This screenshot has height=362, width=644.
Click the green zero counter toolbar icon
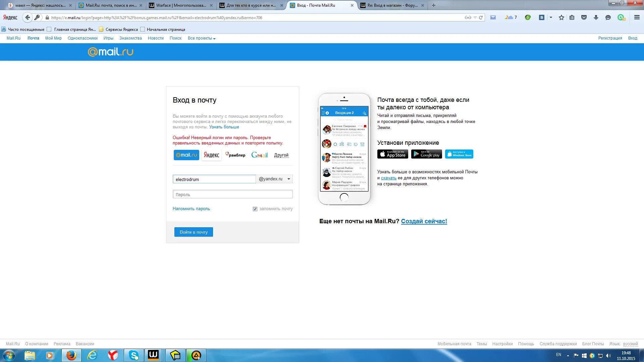pos(528,17)
